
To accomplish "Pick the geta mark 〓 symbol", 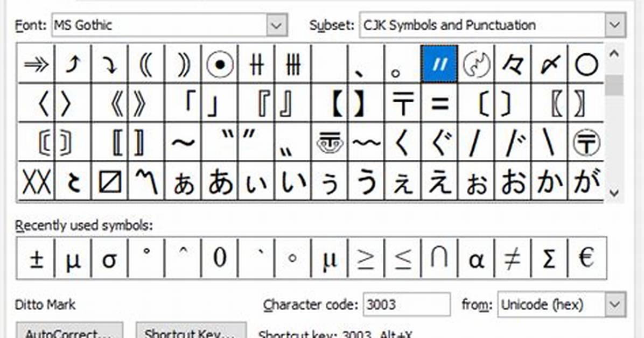I will [439, 103].
